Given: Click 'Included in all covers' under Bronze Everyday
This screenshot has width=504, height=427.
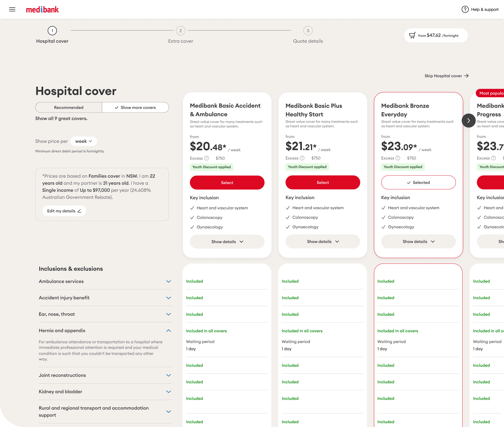Looking at the screenshot, I should pos(398,331).
